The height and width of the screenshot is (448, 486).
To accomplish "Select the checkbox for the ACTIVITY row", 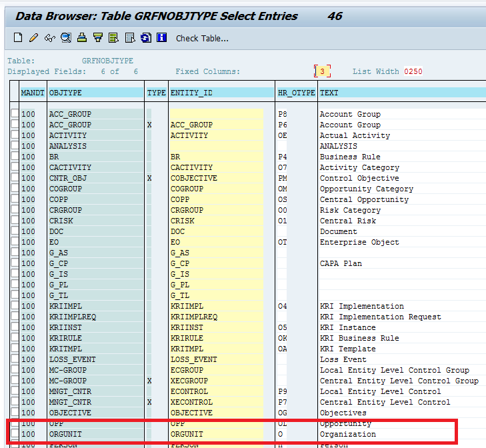I will 15,135.
